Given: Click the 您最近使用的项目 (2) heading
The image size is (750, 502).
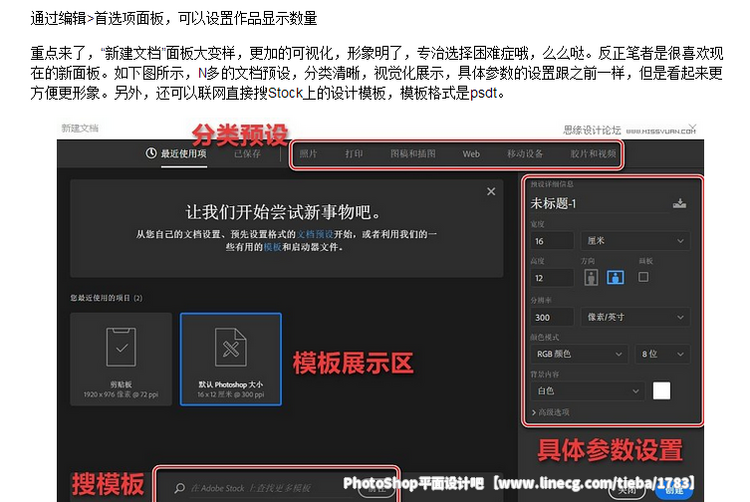Looking at the screenshot, I should click(x=106, y=298).
